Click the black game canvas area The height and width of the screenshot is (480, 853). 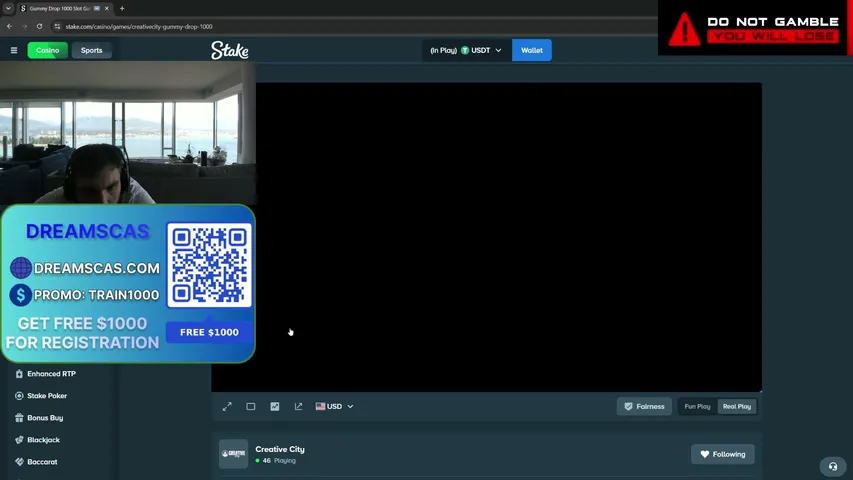point(509,237)
